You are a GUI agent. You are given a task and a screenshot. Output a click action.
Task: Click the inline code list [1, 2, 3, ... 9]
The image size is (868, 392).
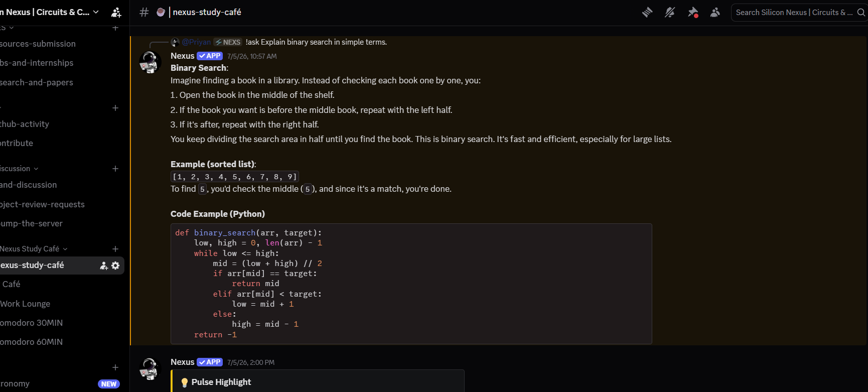click(235, 177)
